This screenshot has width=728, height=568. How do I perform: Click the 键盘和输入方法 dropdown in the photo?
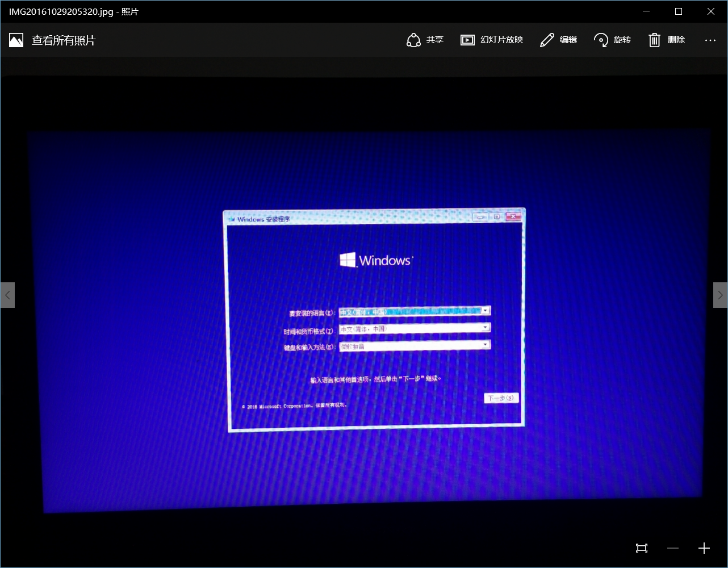(x=415, y=345)
